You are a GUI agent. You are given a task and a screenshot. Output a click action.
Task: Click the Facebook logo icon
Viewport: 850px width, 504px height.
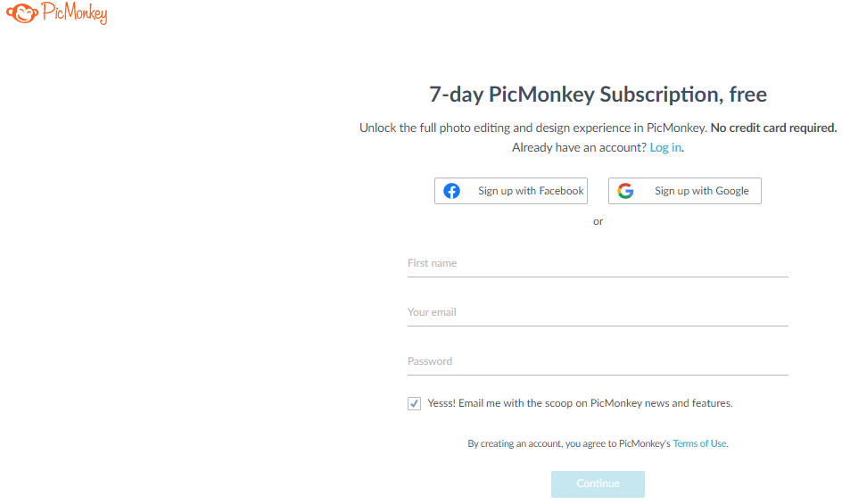[x=452, y=191]
